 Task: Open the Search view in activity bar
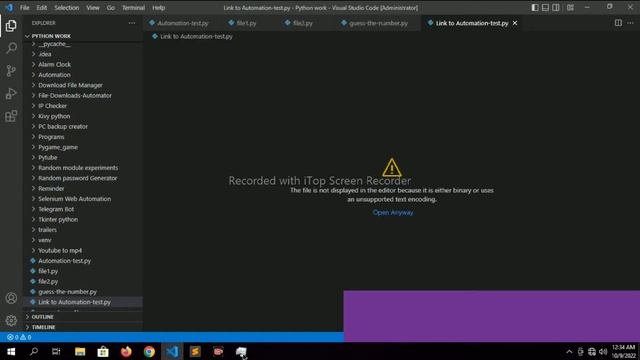(11, 48)
